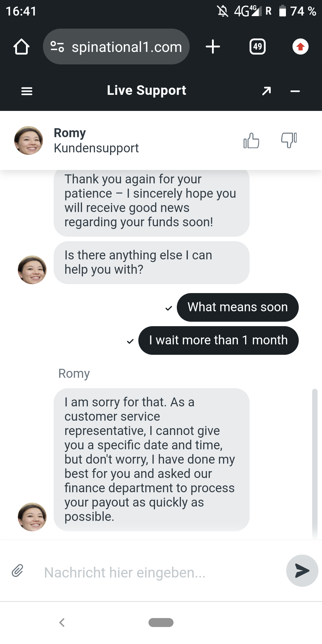Click the chat scrollbar
This screenshot has width=322, height=644.
coord(315,462)
